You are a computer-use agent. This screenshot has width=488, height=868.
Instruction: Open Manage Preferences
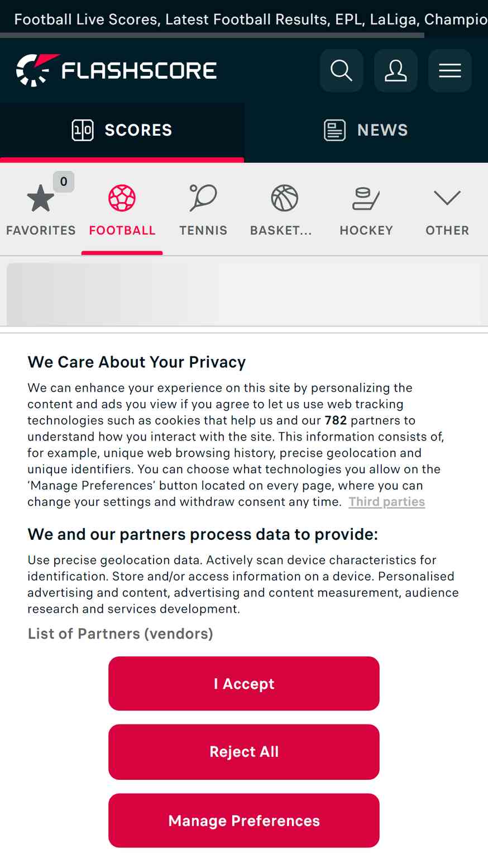(x=244, y=821)
